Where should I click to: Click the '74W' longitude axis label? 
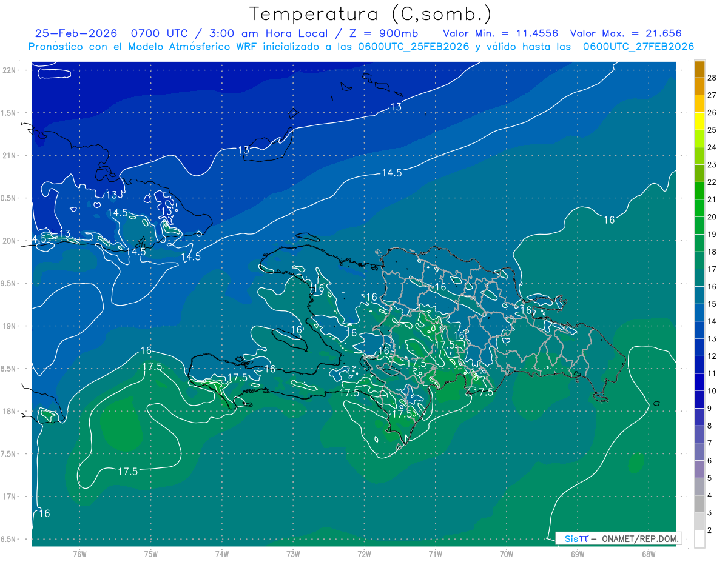[222, 554]
